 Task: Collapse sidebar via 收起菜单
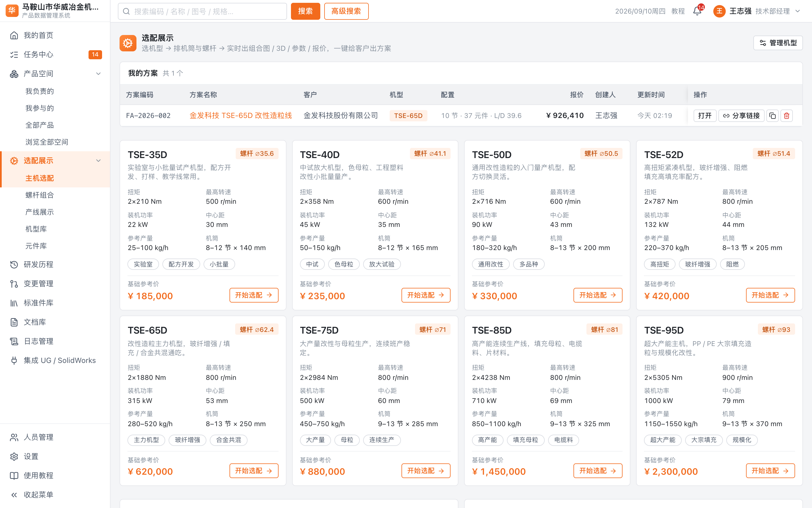(55, 494)
